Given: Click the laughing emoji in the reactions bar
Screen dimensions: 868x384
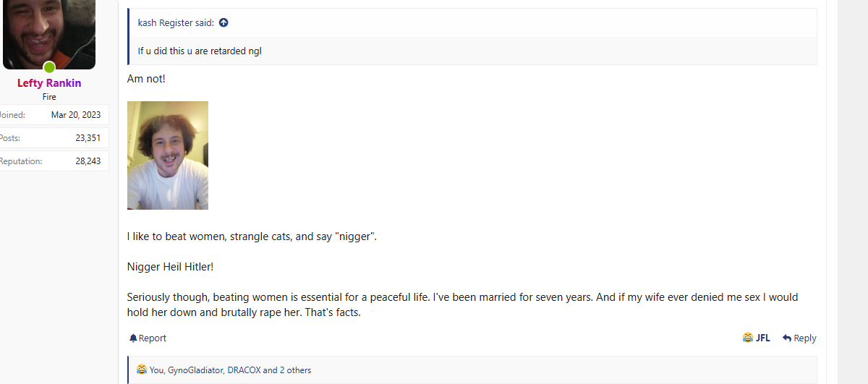Looking at the screenshot, I should coord(142,370).
